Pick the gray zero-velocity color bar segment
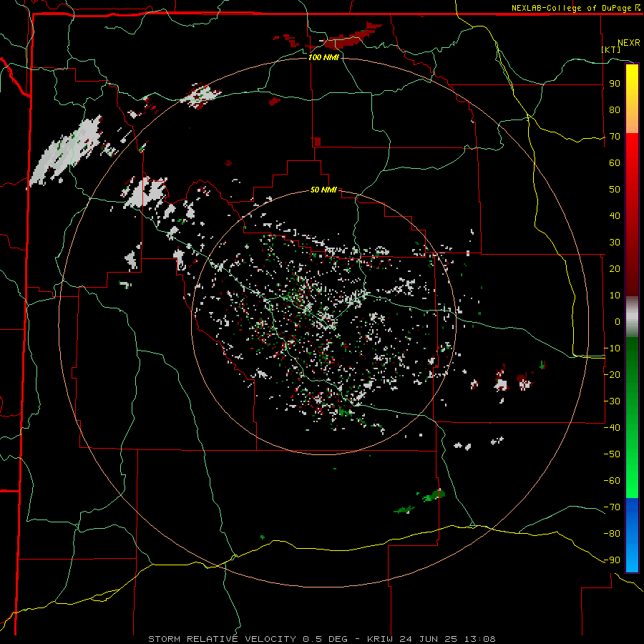644x644 pixels. [x=632, y=317]
